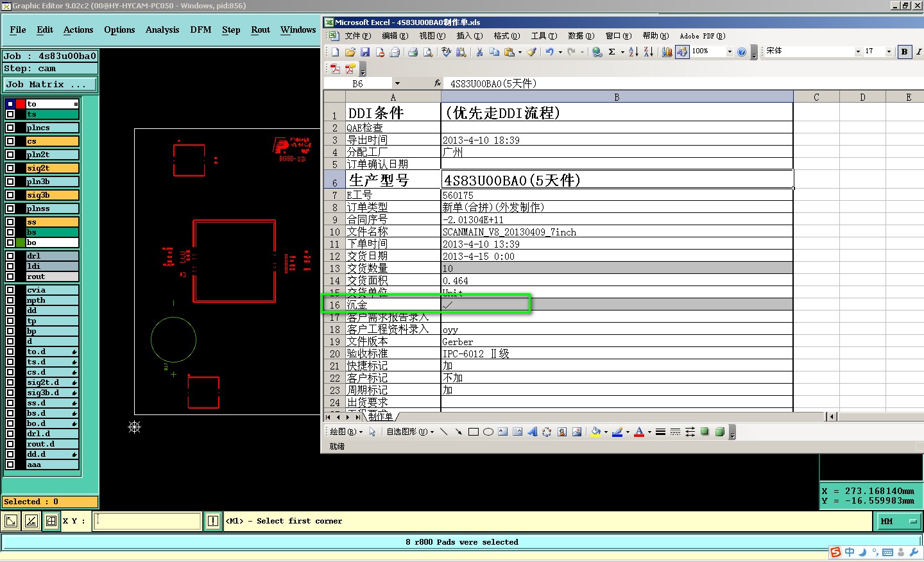Open the AutoSum dropdown arrow
The image size is (924, 562).
[x=622, y=52]
